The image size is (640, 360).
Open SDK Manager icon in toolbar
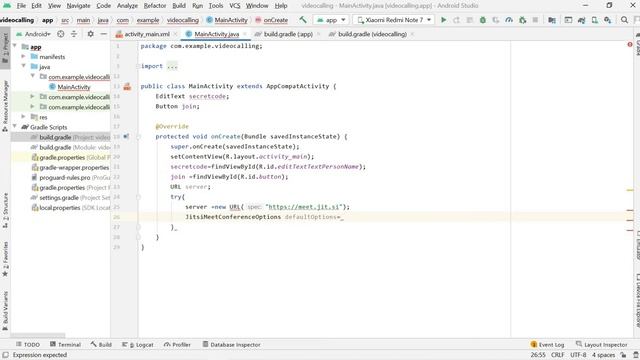(x=608, y=20)
